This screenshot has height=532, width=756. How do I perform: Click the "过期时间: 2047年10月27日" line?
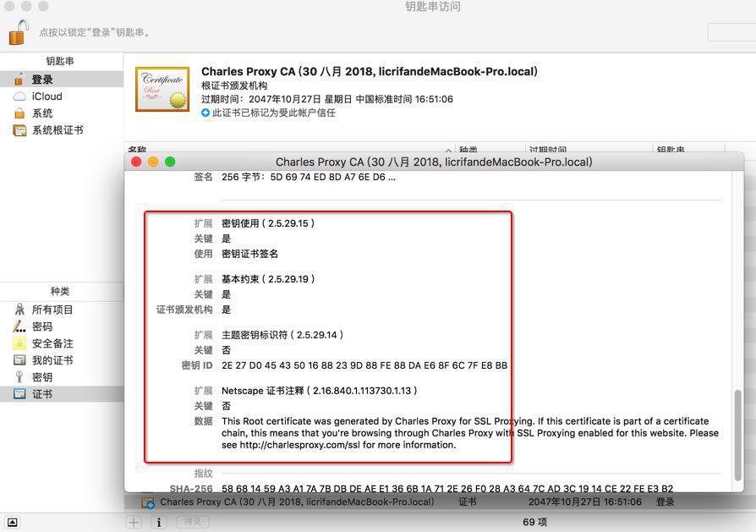327,99
